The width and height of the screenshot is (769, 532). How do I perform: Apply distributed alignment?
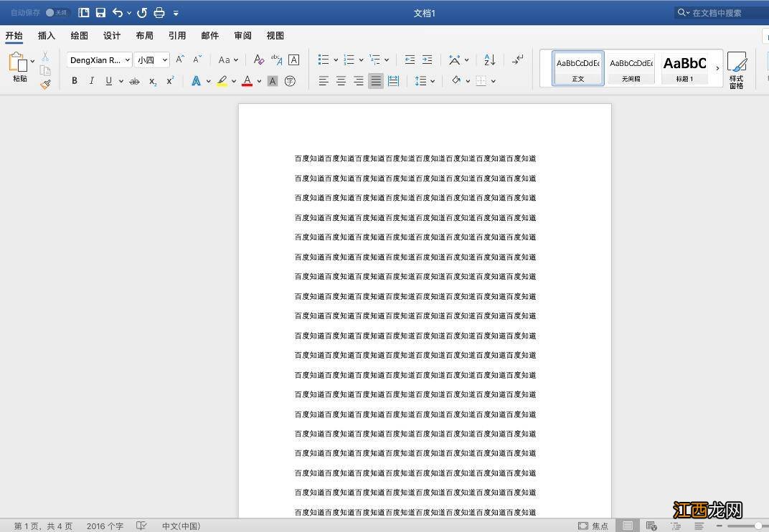(x=393, y=81)
